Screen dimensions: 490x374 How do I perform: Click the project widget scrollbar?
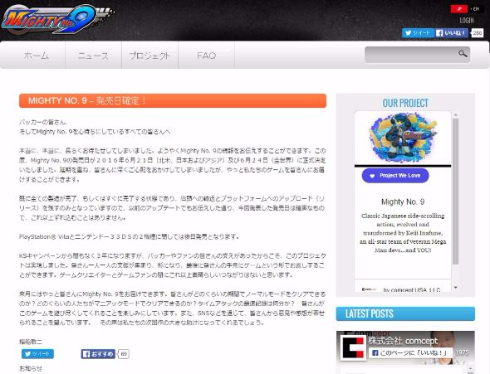coord(456,191)
